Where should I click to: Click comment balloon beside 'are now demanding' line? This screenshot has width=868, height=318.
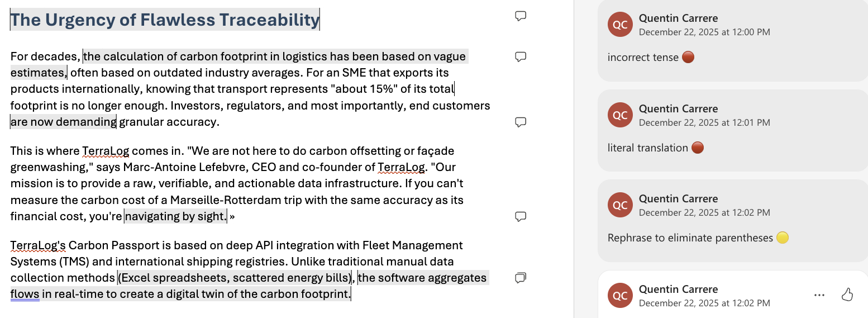point(521,122)
